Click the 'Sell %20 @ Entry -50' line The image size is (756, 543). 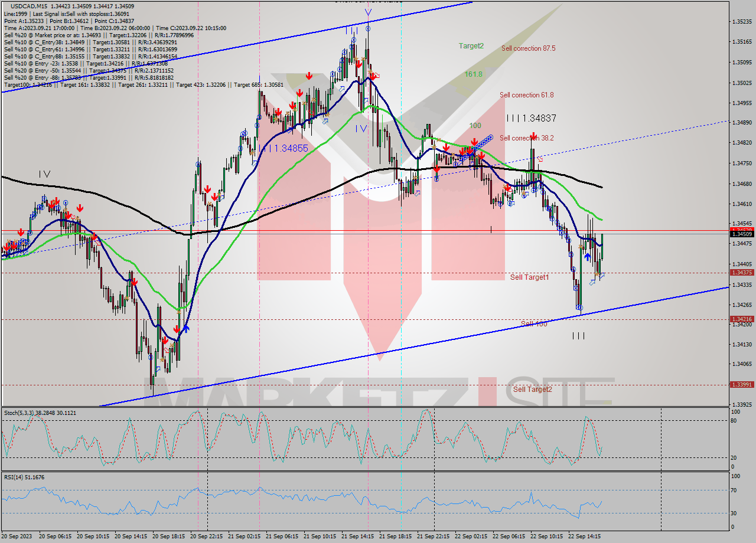[x=89, y=70]
